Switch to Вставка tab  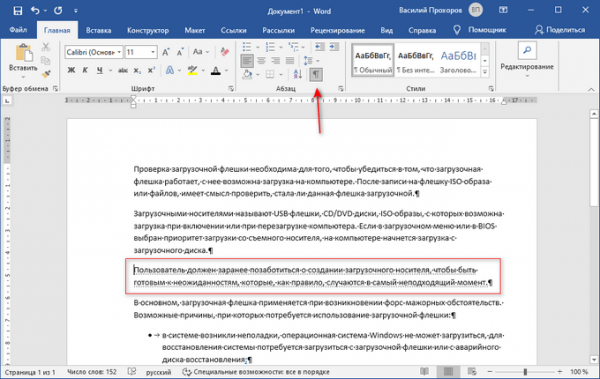point(98,30)
